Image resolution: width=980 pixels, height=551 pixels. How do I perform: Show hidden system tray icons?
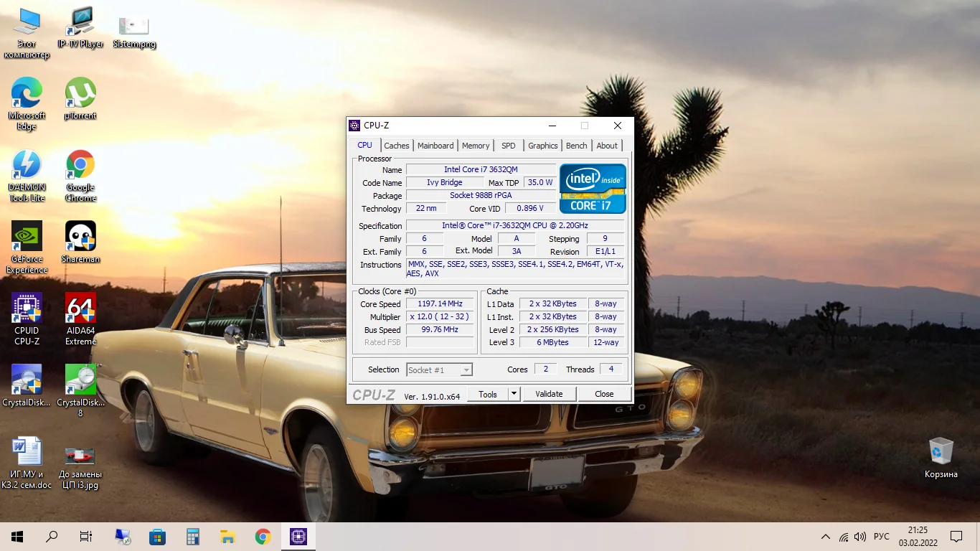point(826,537)
